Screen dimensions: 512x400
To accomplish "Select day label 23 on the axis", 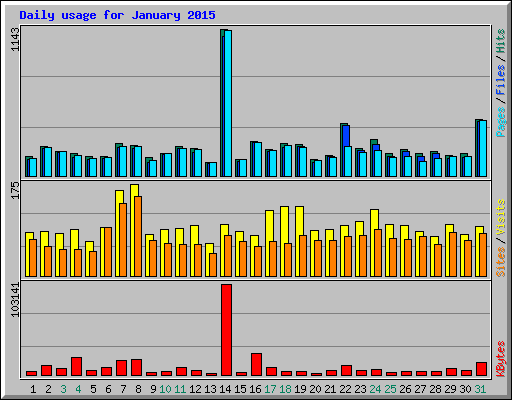I will tap(360, 389).
